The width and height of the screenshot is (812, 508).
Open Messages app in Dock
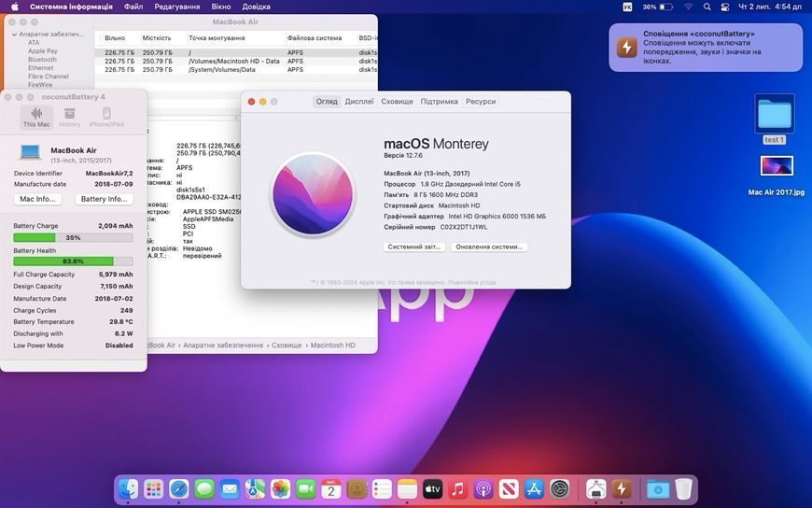[204, 488]
